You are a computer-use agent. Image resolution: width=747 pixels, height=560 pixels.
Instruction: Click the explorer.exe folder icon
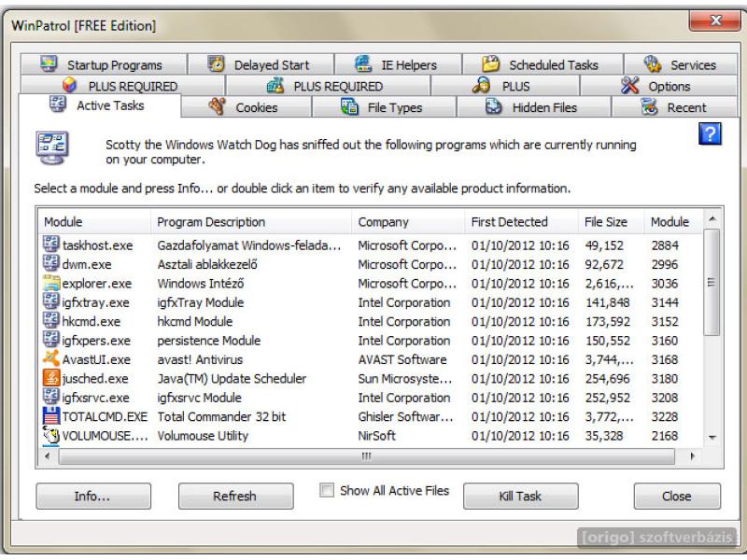(x=51, y=283)
